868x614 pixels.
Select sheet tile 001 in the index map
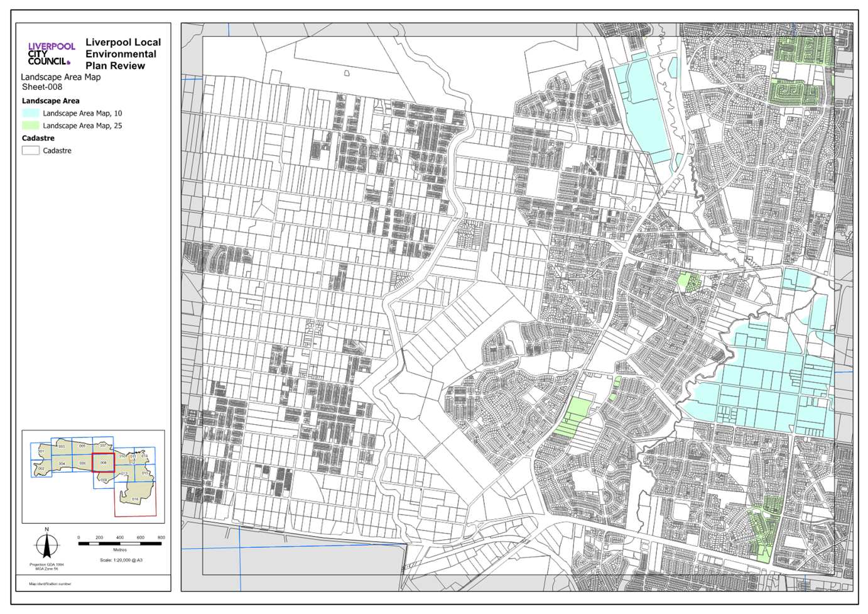point(41,451)
